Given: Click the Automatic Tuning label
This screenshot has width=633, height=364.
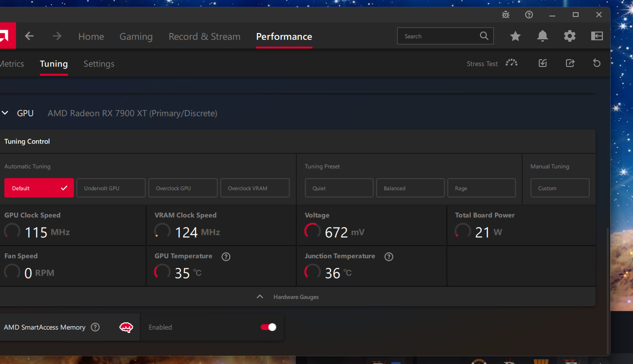Looking at the screenshot, I should click(27, 166).
